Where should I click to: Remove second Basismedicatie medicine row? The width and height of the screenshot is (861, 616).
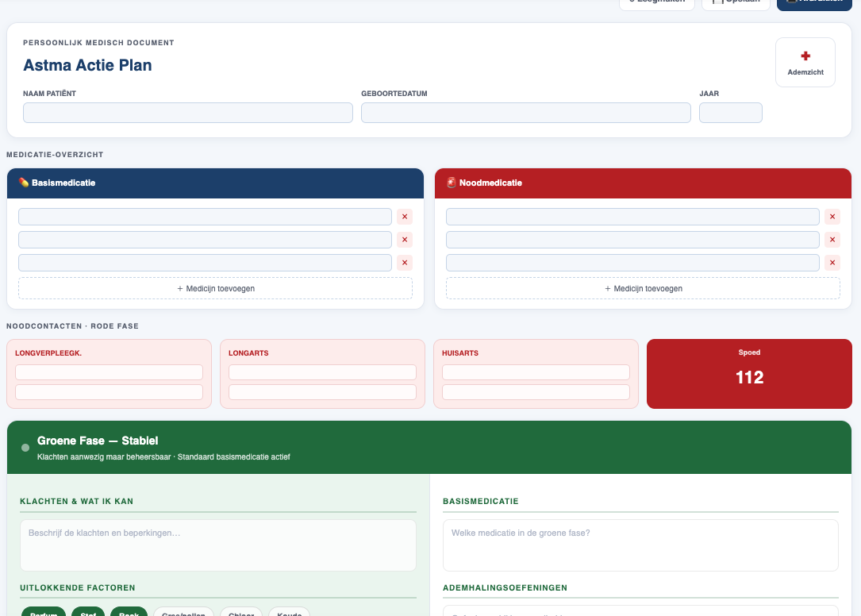[x=405, y=240]
